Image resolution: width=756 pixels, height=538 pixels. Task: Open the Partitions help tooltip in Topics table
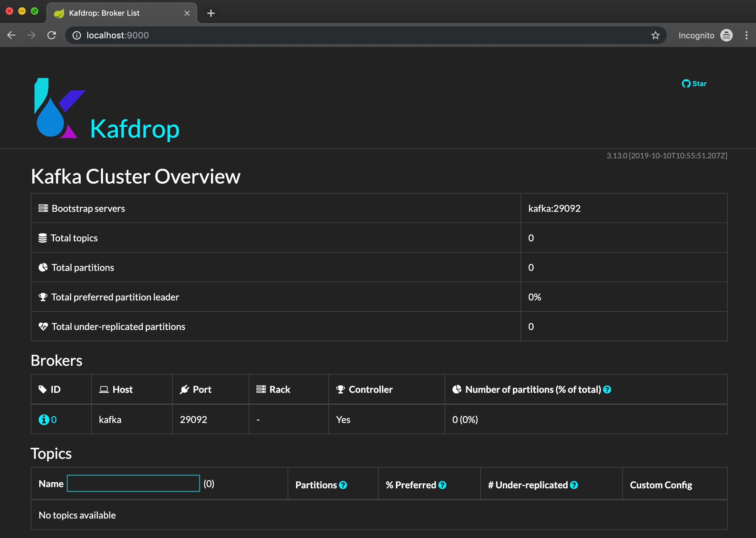343,485
